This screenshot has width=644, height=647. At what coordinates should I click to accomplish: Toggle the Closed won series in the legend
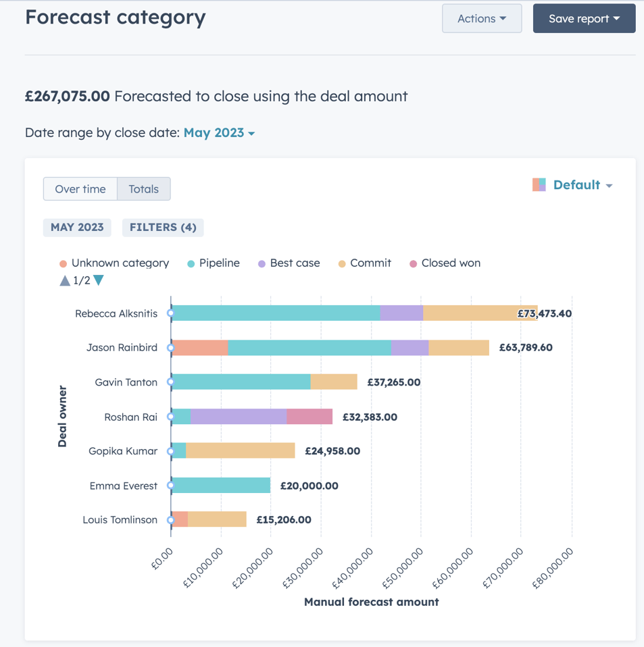point(444,263)
